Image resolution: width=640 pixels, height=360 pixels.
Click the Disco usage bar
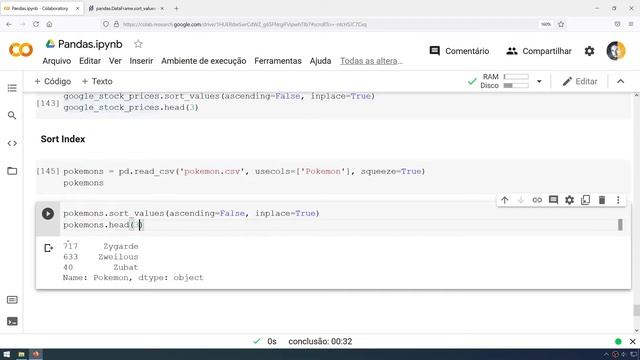pyautogui.click(x=516, y=85)
